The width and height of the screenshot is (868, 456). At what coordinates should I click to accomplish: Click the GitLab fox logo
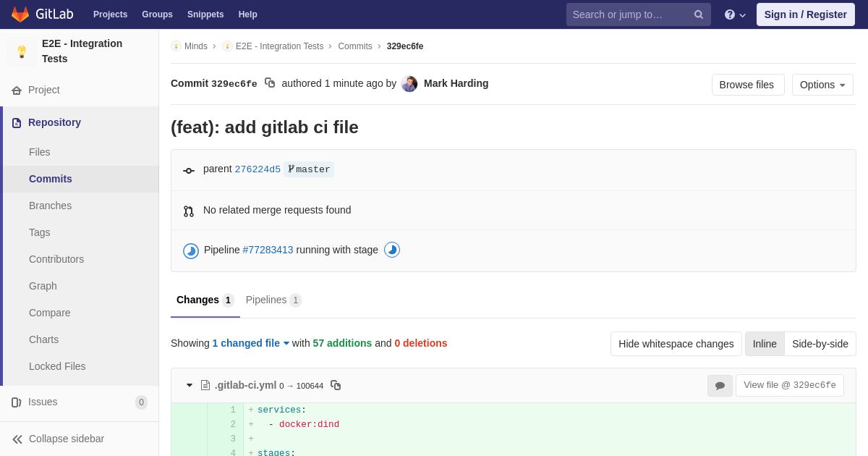(x=20, y=14)
